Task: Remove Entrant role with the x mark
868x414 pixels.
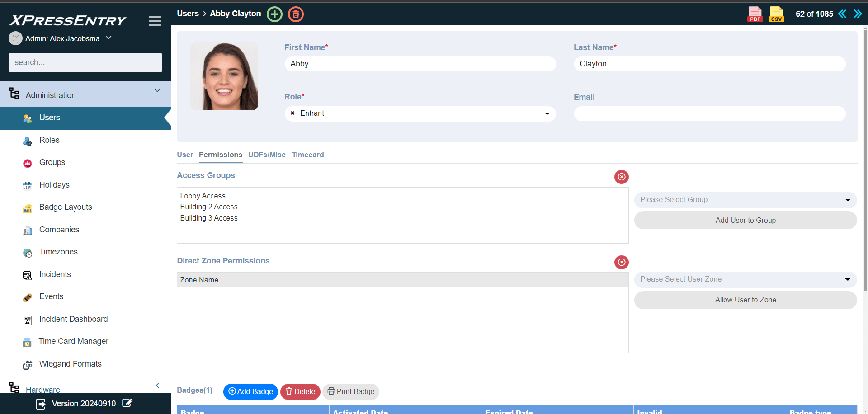Action: pos(292,113)
